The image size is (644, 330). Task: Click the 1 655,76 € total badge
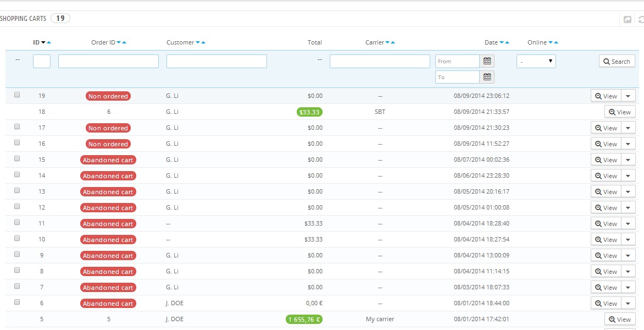click(304, 320)
